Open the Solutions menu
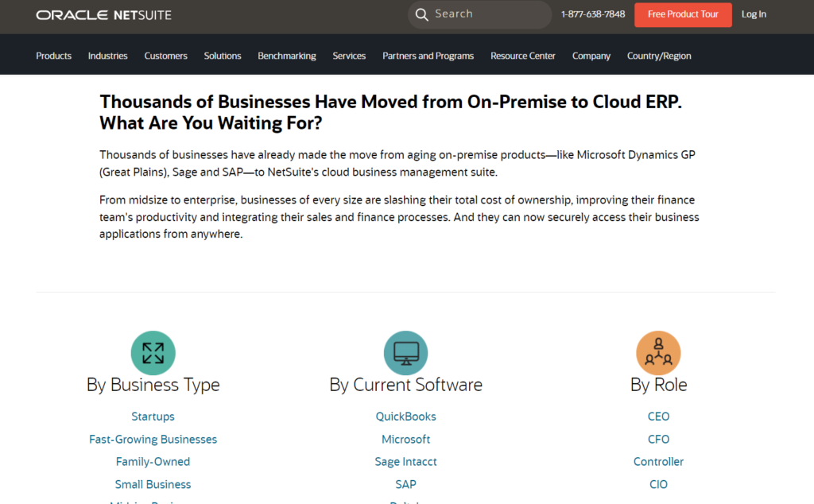 (x=223, y=56)
